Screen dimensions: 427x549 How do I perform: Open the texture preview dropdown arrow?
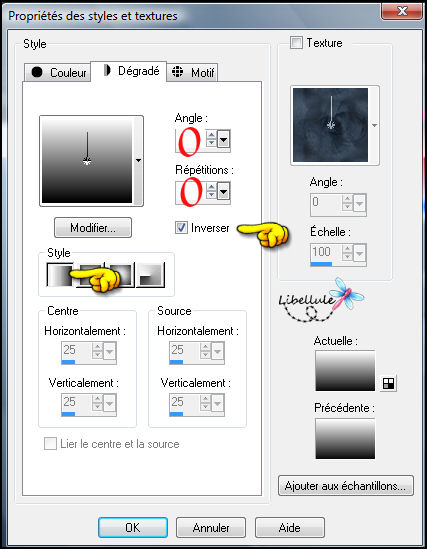coord(374,125)
